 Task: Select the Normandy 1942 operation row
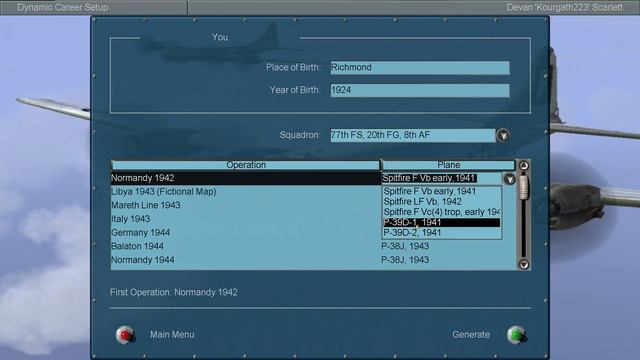click(245, 178)
